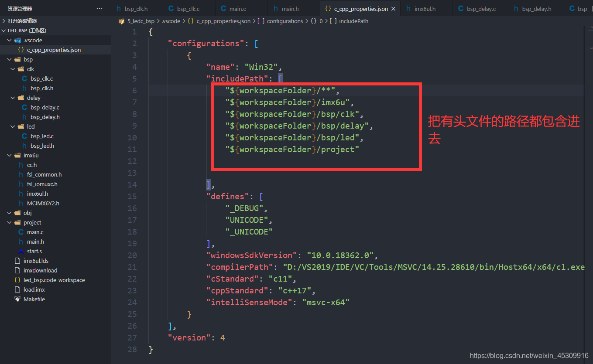Viewport: 593px width, 364px height.
Task: Click breadcrumb .vscode
Action: click(171, 21)
